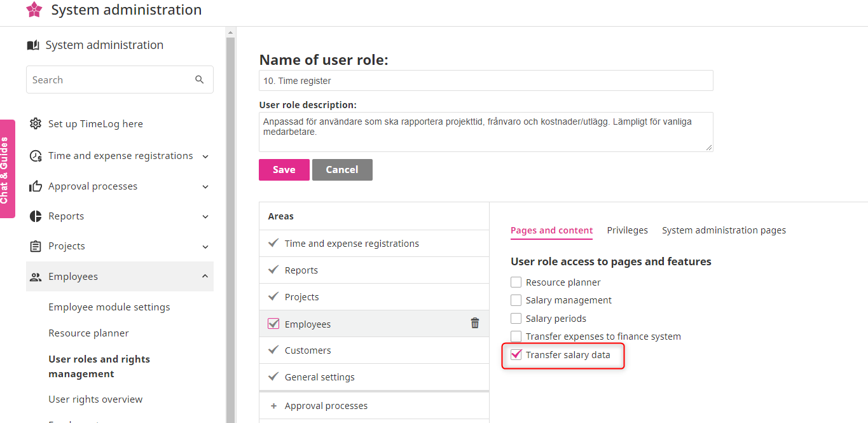Tick the Salary management checkbox

[516, 300]
